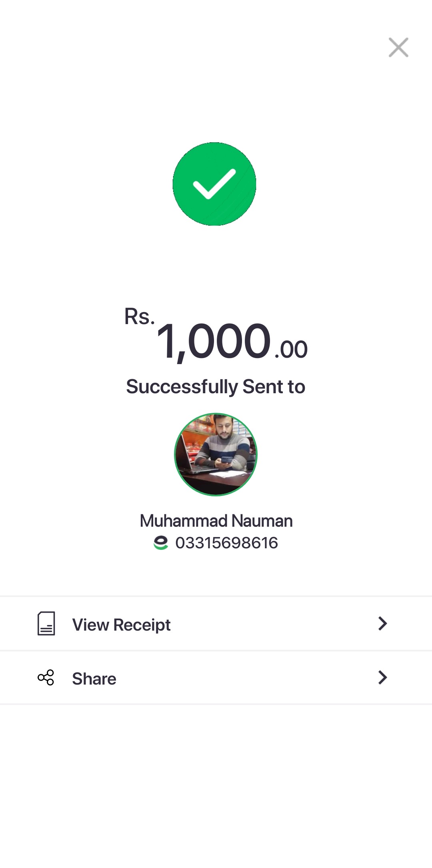Click the word 'Receipt' in View Receipt
The height and width of the screenshot is (868, 432).
[x=142, y=625]
